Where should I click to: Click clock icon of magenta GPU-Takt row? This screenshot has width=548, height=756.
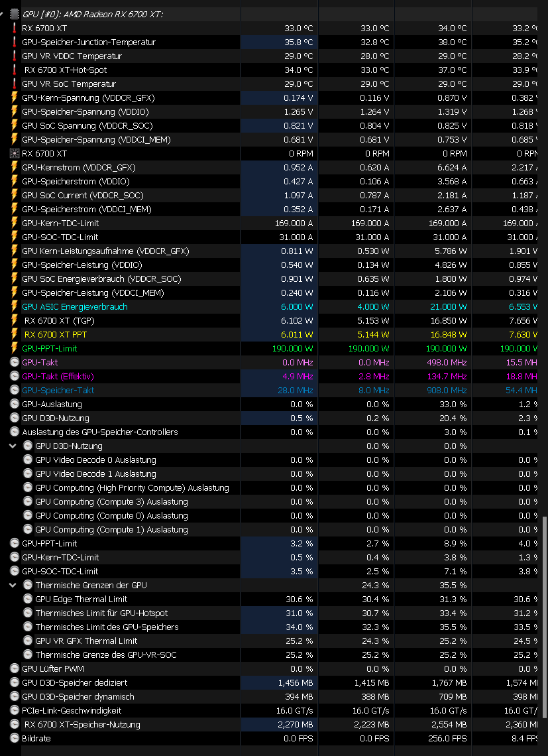point(15,363)
